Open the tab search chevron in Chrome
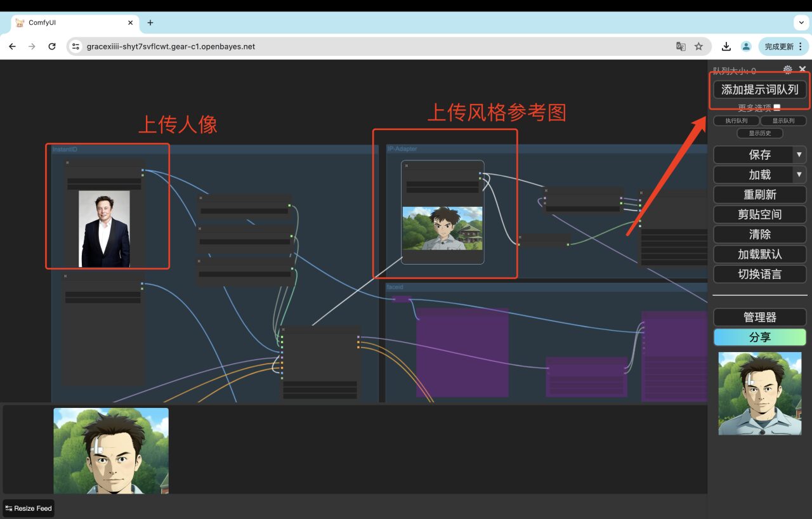 pos(801,22)
